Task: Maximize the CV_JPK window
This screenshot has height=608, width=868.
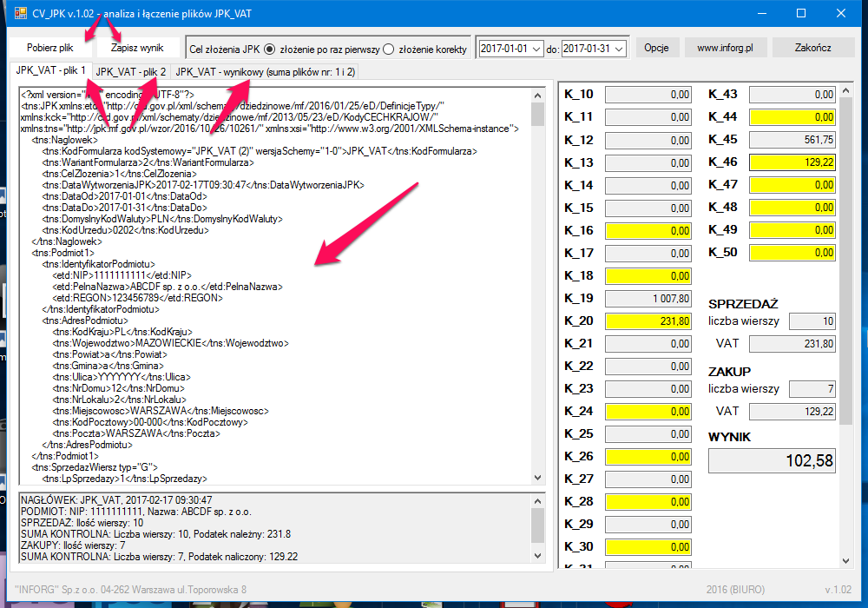Action: coord(801,13)
